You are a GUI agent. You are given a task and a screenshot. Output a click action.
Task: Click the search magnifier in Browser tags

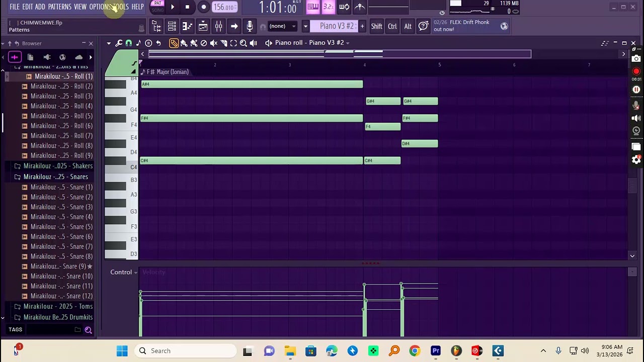click(88, 330)
